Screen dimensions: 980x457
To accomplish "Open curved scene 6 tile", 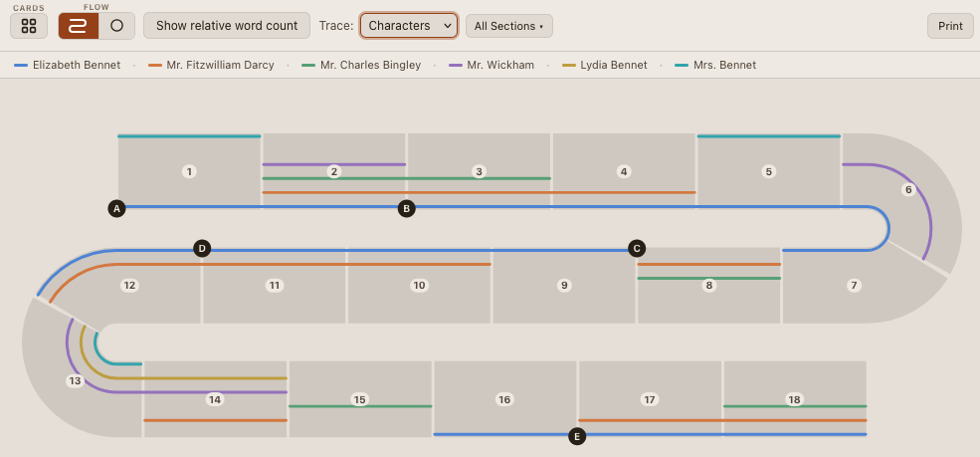I will (x=909, y=189).
